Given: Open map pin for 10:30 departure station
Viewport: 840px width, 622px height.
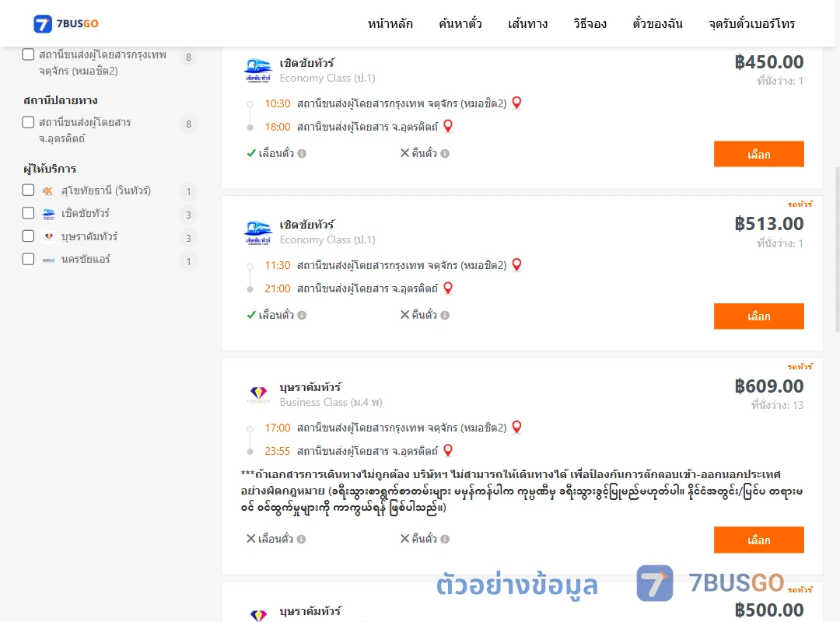Looking at the screenshot, I should coord(517,103).
